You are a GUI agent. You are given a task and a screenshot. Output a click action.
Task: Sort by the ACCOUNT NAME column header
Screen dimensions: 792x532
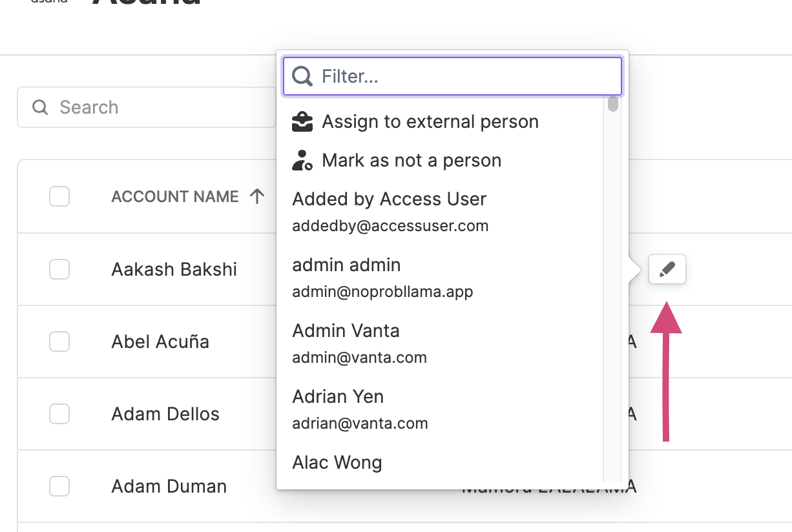pyautogui.click(x=175, y=196)
